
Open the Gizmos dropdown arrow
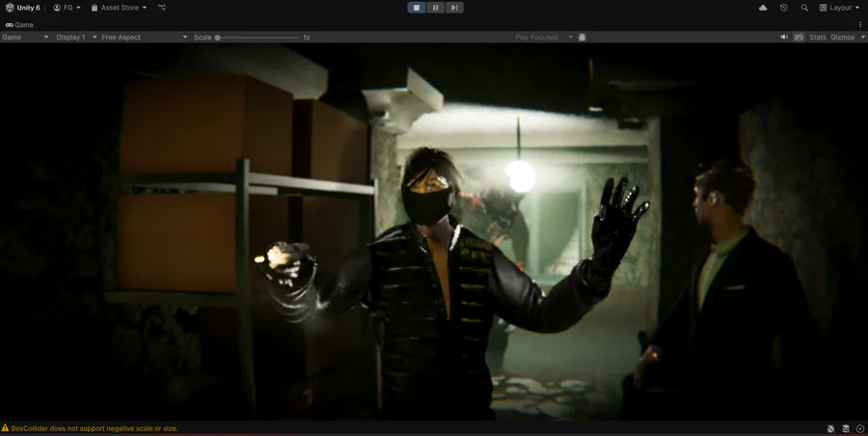tap(862, 37)
